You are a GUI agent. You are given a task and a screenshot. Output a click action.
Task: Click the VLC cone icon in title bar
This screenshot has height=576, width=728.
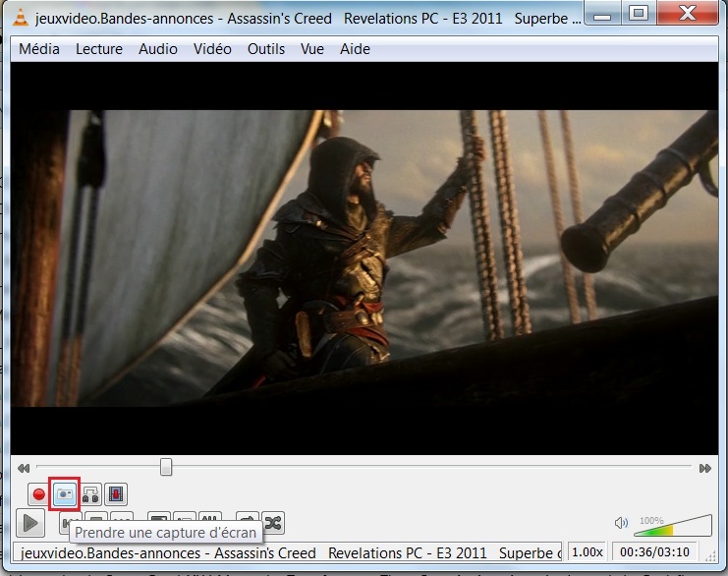[20, 18]
